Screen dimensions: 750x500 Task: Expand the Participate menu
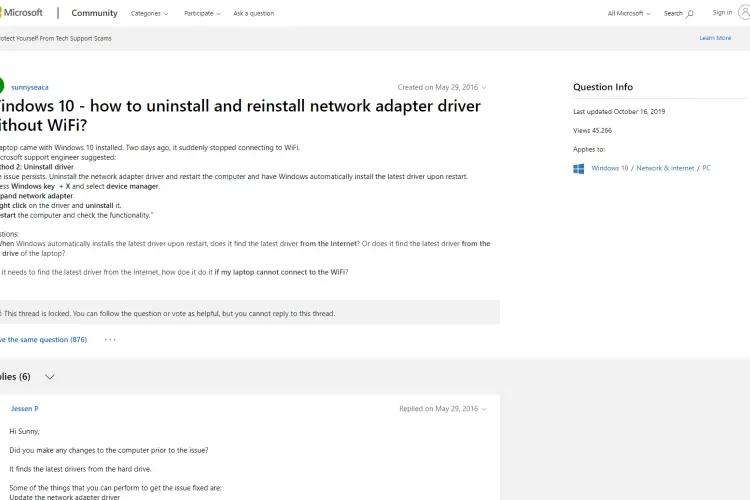click(x=202, y=13)
